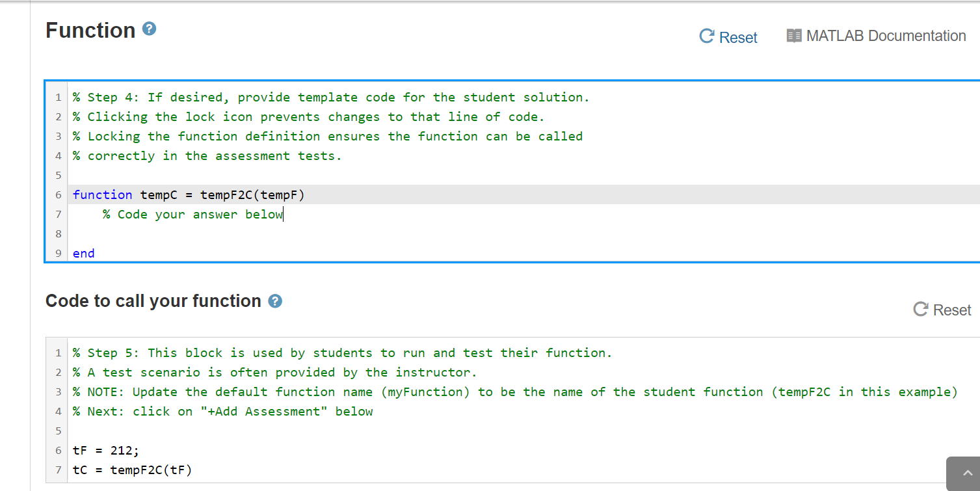Click the line "tC = tempF2C(tF)"
Screen dimensions: 980x491
point(133,470)
